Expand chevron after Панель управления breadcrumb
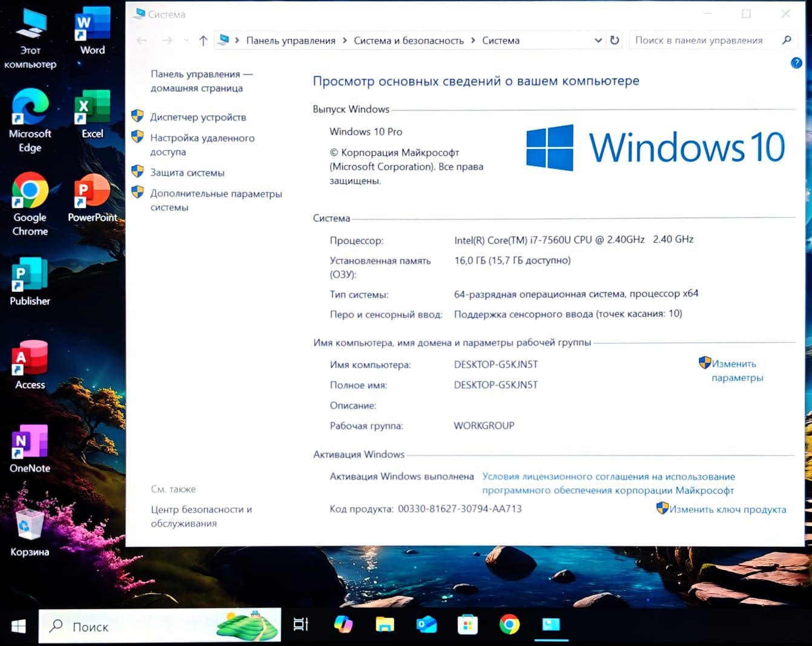The width and height of the screenshot is (812, 646). (345, 41)
